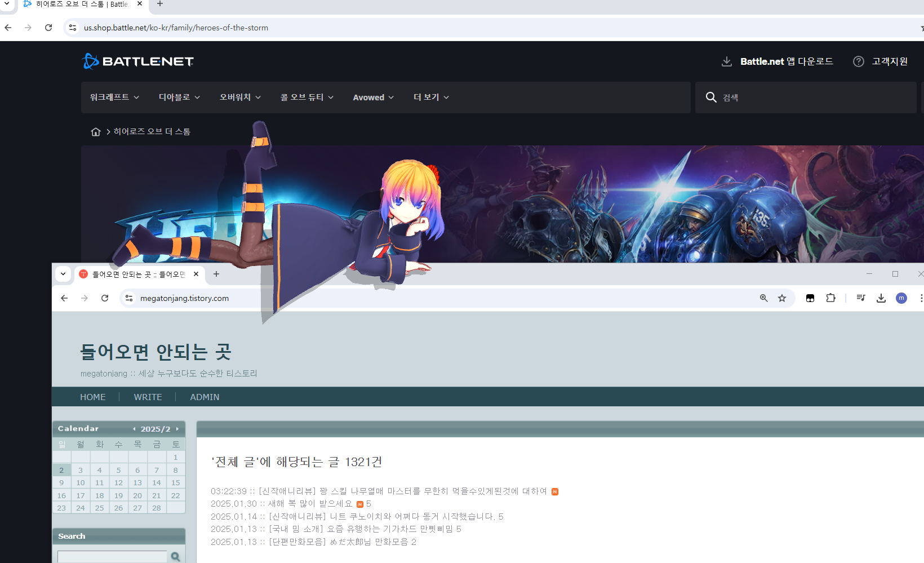Reload the Battle.net shop page

point(48,28)
